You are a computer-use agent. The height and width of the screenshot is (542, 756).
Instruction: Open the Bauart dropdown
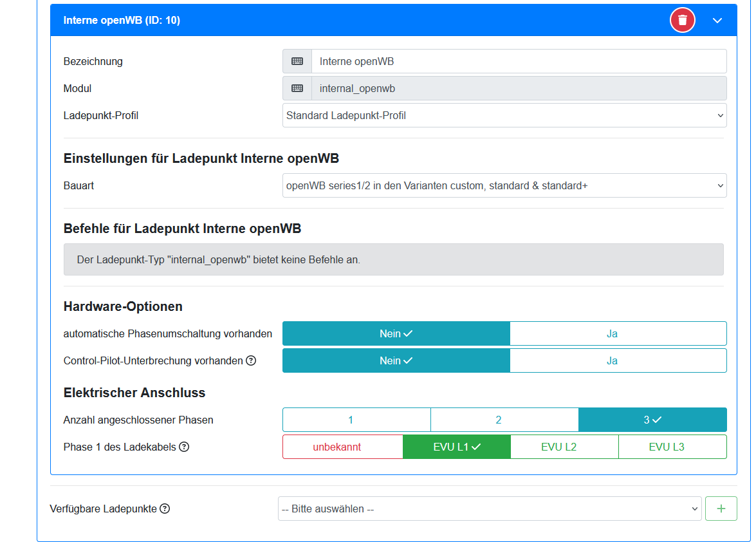(504, 185)
